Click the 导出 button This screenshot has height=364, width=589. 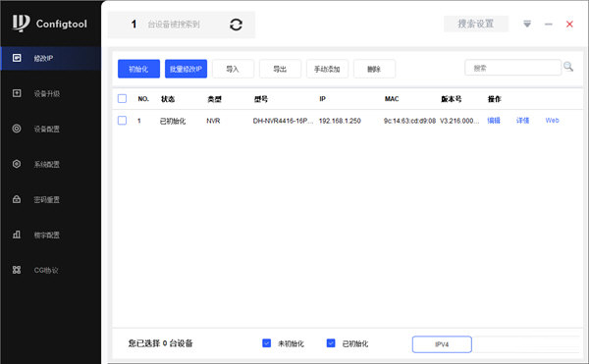280,69
